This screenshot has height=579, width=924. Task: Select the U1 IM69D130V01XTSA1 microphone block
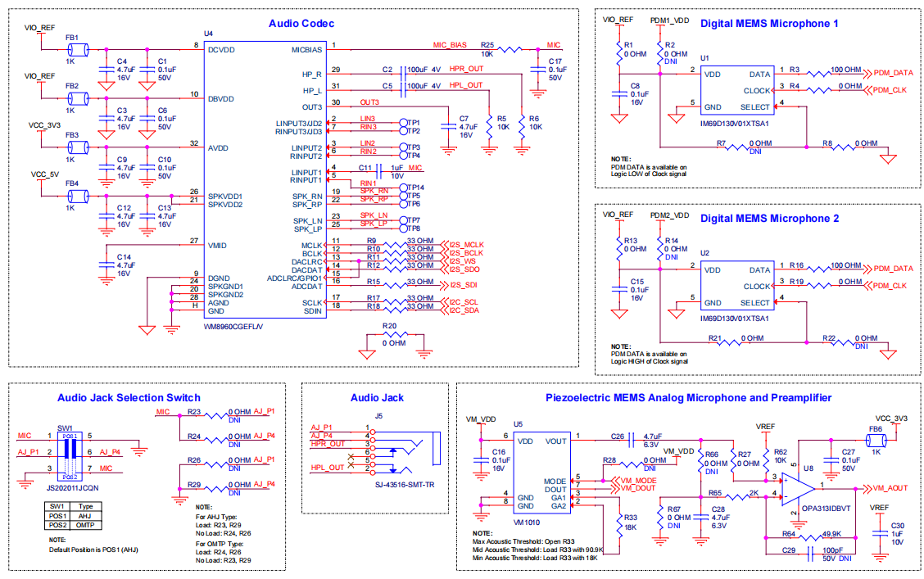734,90
